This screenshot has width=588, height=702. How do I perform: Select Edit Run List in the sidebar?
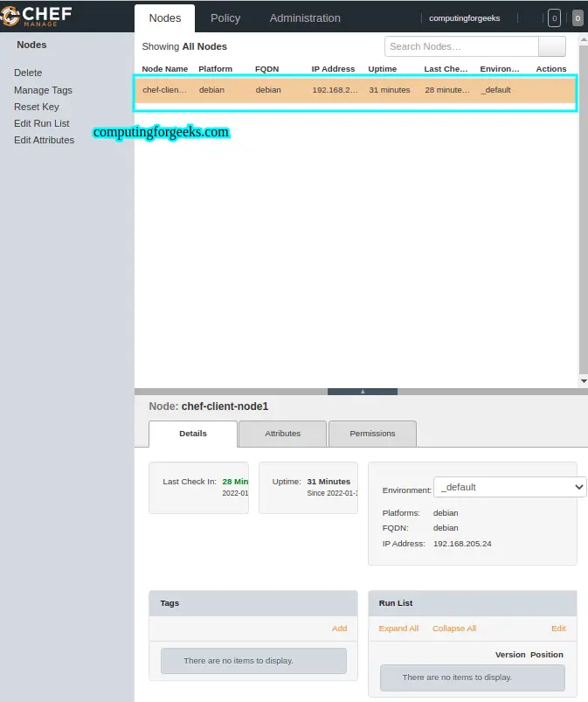click(x=42, y=123)
